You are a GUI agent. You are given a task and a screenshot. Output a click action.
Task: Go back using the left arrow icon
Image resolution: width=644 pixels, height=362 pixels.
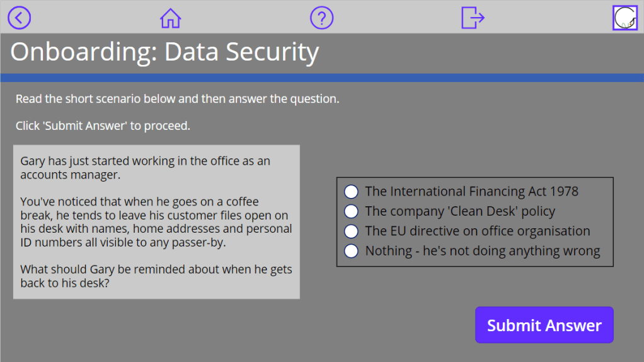point(19,18)
